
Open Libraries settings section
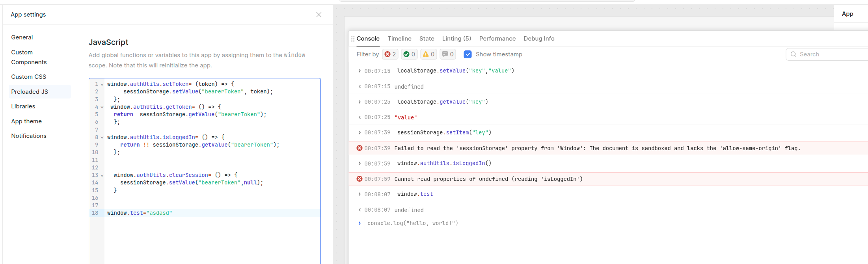(x=23, y=106)
